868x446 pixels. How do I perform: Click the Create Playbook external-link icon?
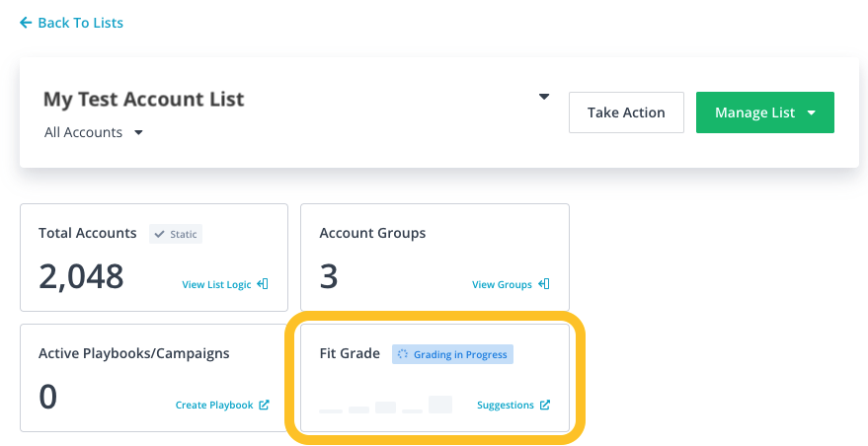point(264,405)
